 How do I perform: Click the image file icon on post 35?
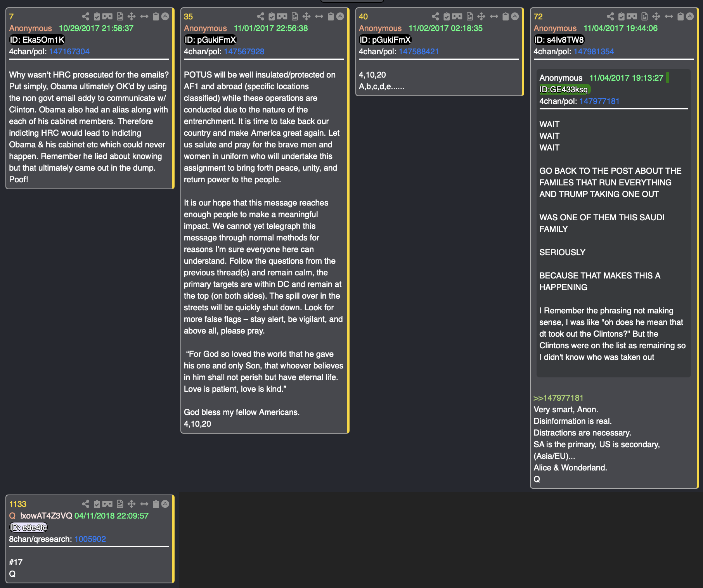(295, 16)
